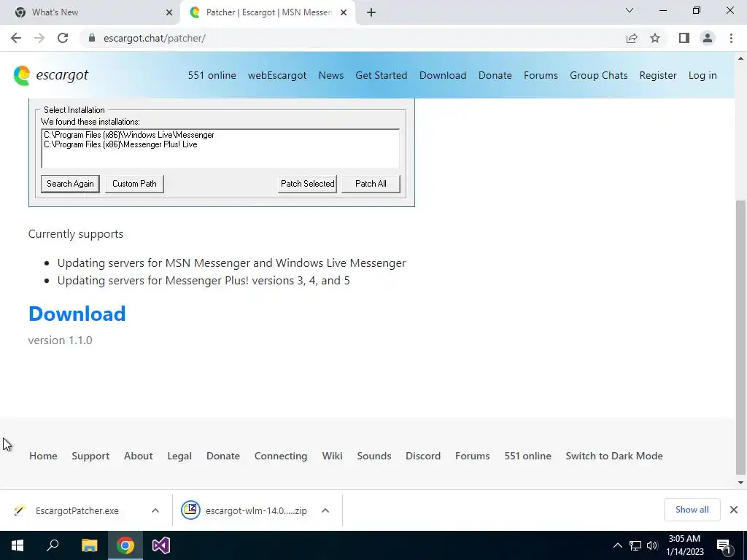
Task: Open Download in the top navigation
Action: [443, 75]
